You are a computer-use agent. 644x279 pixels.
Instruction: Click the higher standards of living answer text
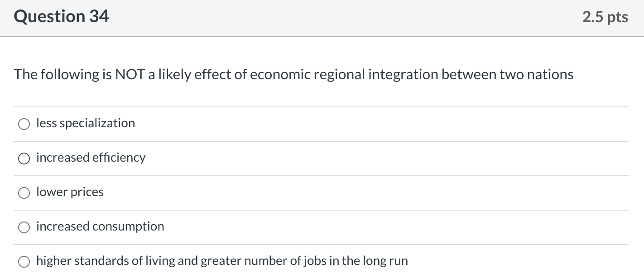[222, 261]
